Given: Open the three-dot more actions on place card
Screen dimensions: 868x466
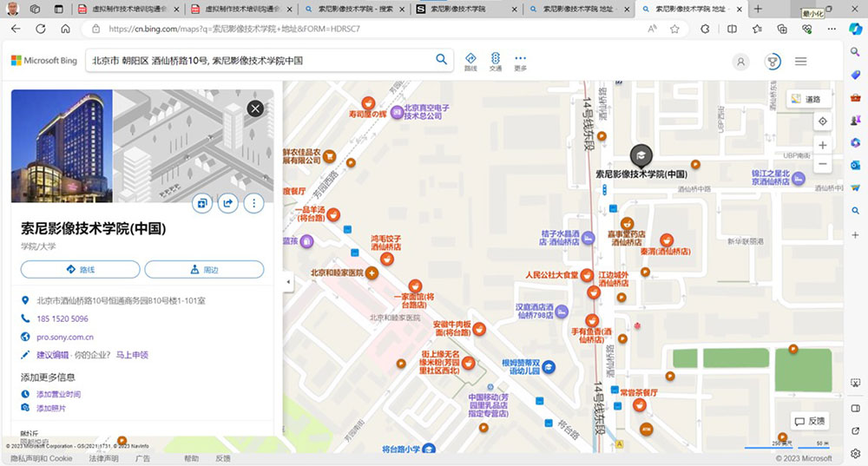Looking at the screenshot, I should [x=254, y=204].
